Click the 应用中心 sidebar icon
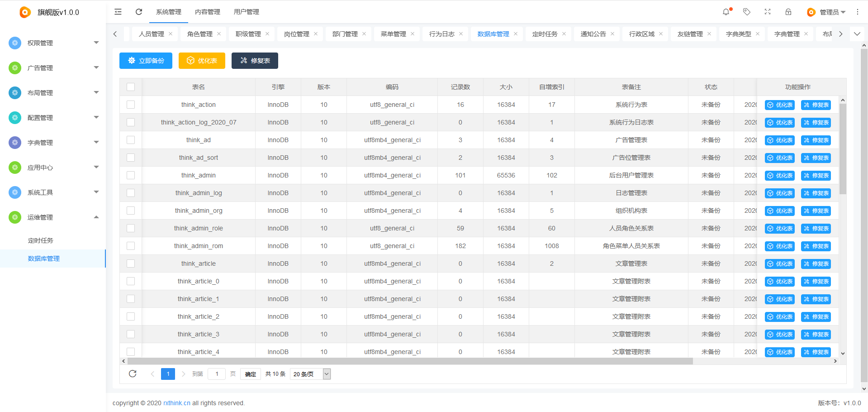 point(15,167)
